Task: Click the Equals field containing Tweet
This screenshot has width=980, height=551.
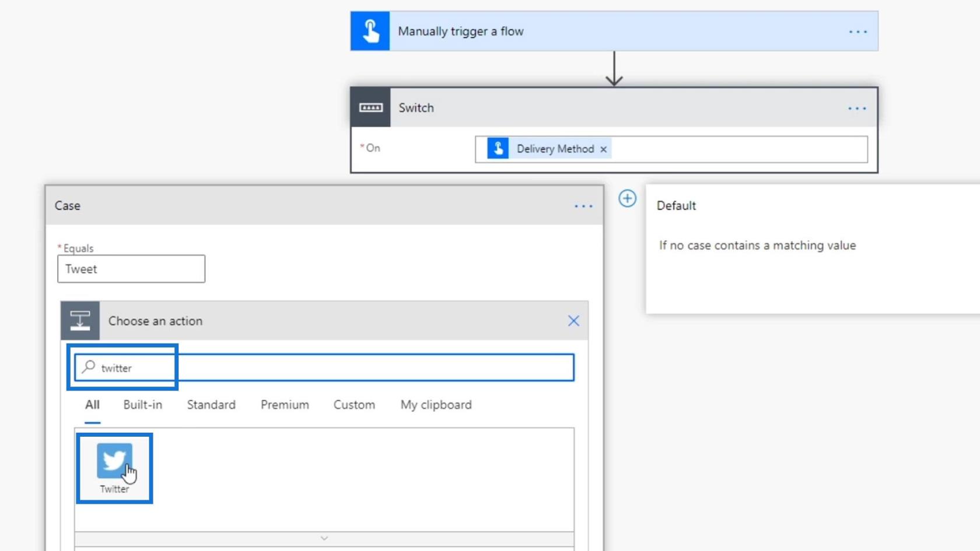Action: point(131,269)
